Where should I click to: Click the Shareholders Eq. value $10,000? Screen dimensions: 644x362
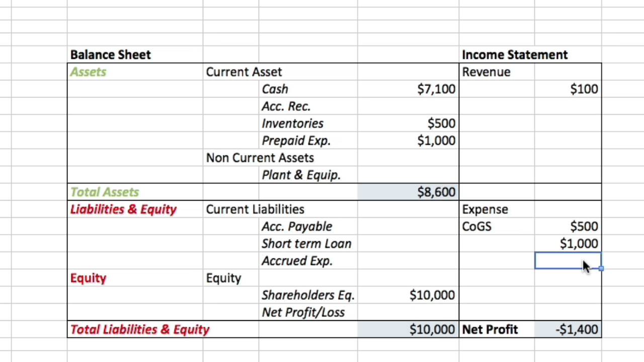point(432,296)
